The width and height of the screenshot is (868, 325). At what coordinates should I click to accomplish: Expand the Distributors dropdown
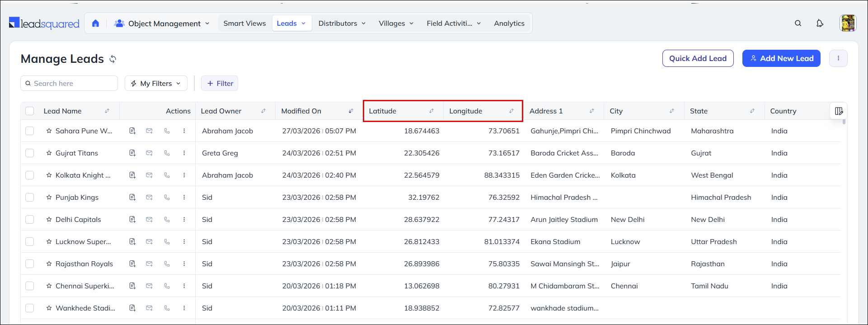[x=342, y=24]
